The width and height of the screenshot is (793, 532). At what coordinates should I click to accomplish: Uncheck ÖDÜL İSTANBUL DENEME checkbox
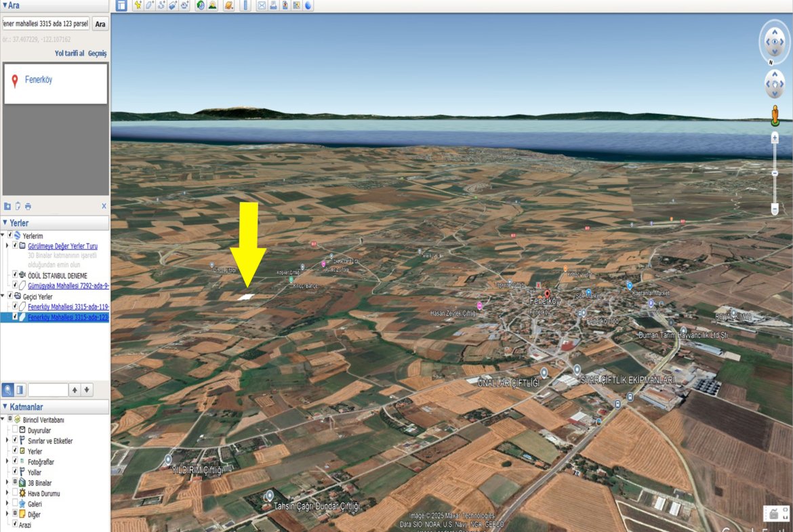pos(15,275)
